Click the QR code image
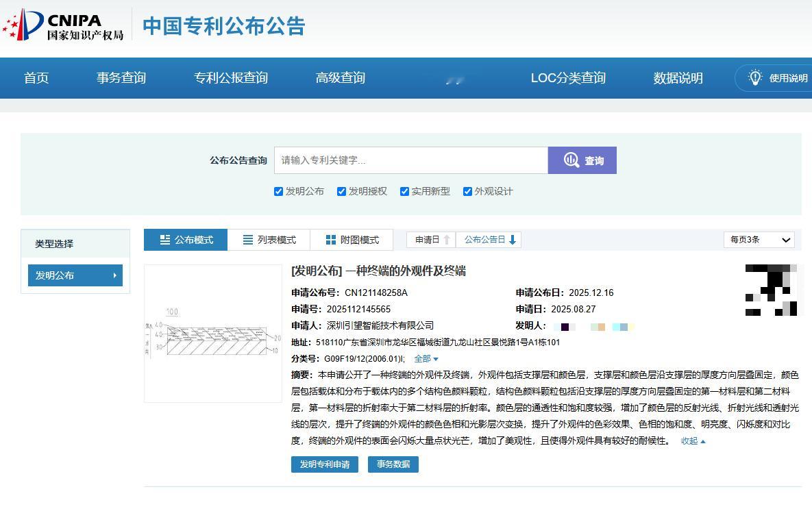The image size is (812, 522). click(771, 290)
